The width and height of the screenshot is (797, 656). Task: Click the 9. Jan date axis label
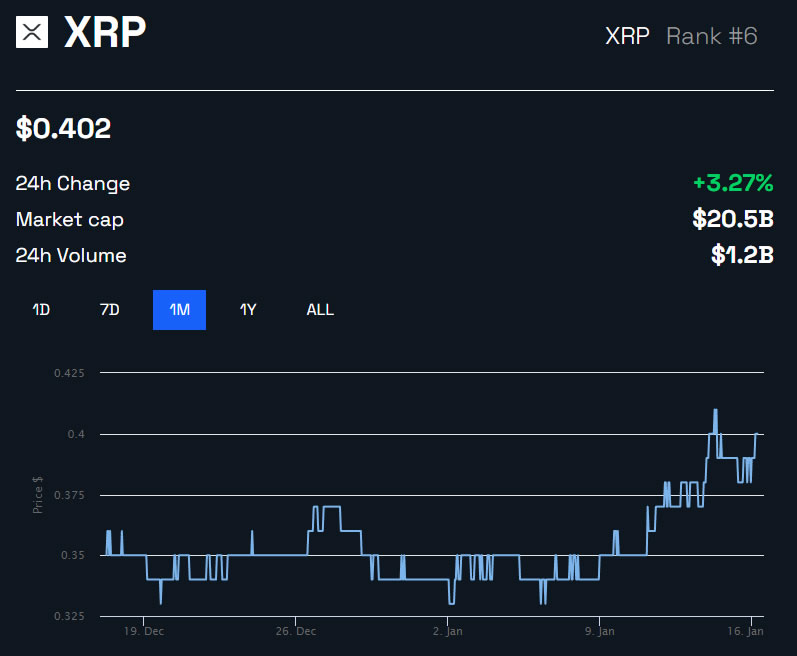[x=597, y=632]
